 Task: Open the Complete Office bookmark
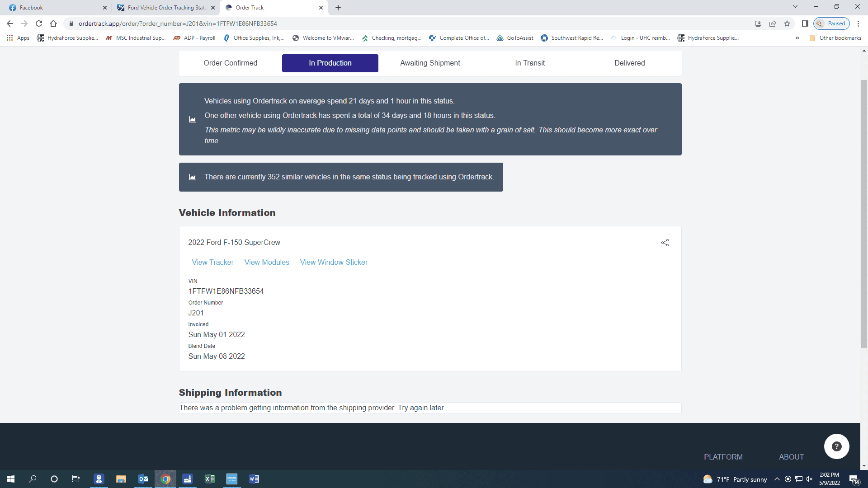tap(459, 38)
